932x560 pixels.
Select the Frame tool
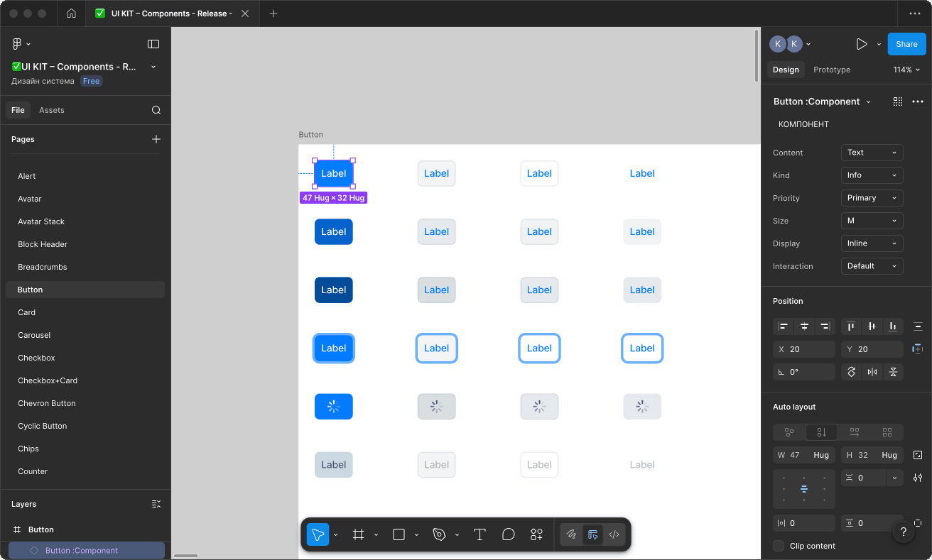(359, 534)
